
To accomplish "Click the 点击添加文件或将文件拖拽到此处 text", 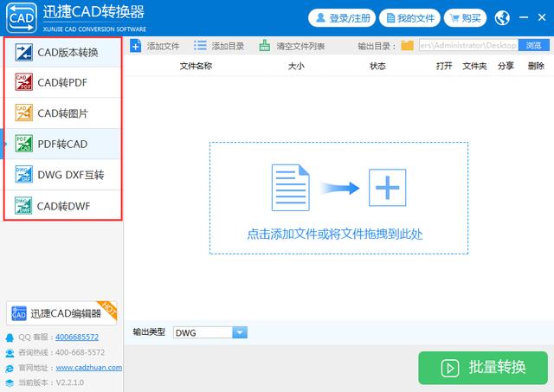I will coord(335,235).
